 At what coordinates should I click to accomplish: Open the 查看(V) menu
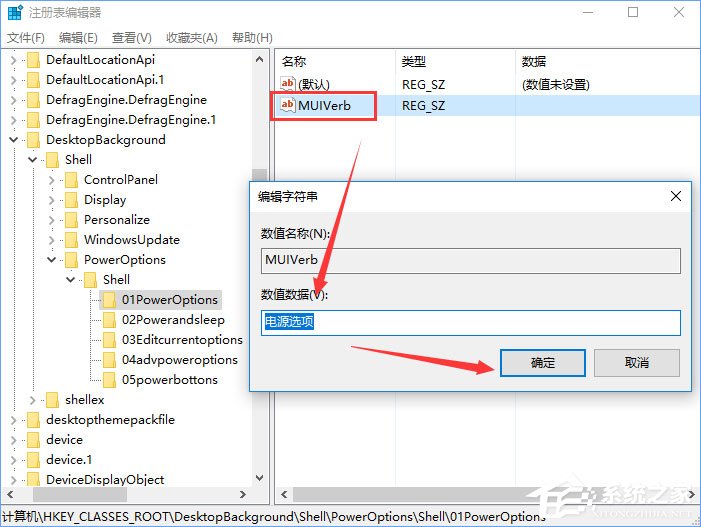(x=131, y=38)
